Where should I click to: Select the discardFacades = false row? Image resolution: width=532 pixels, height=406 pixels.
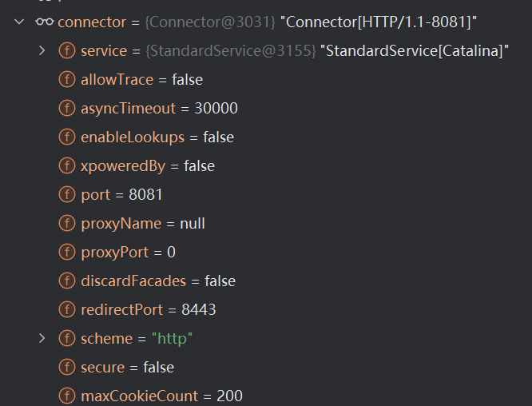[x=157, y=281]
